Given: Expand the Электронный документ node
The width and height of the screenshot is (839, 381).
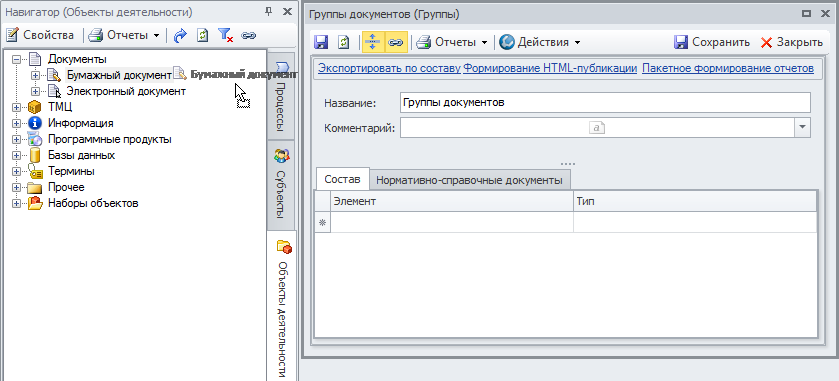Looking at the screenshot, I should (x=35, y=91).
